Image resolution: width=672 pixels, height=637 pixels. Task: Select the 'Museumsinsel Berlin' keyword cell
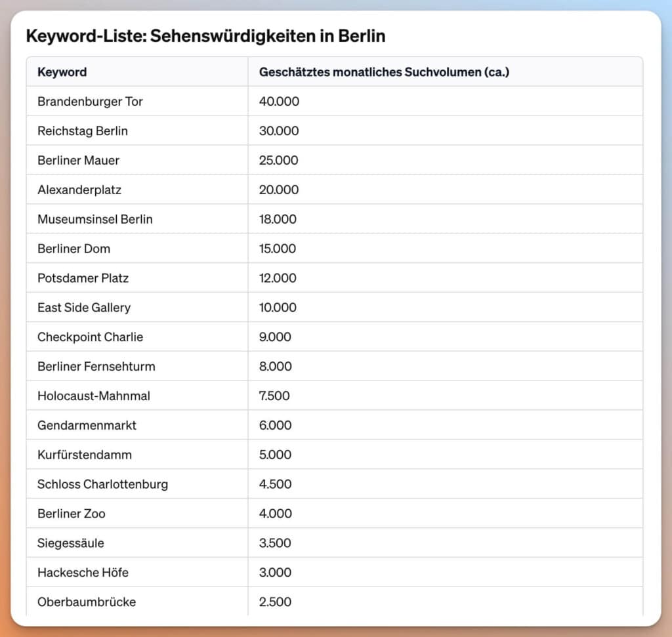pos(94,220)
